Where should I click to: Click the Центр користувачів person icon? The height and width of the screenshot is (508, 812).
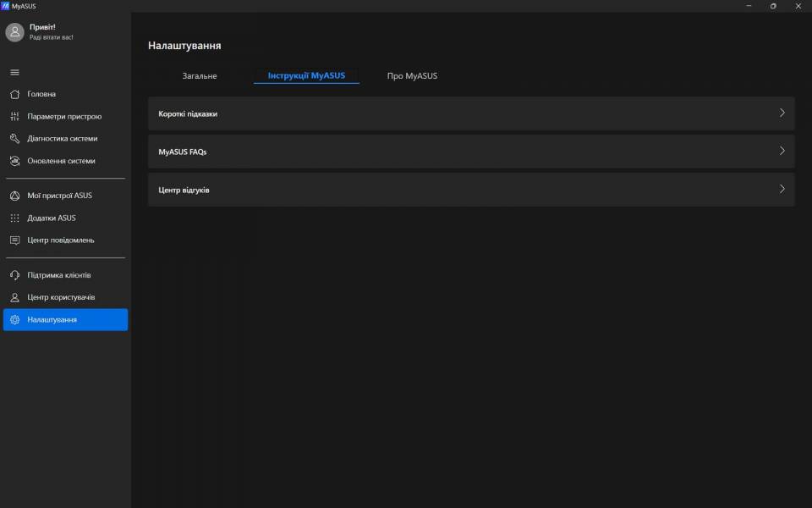14,297
